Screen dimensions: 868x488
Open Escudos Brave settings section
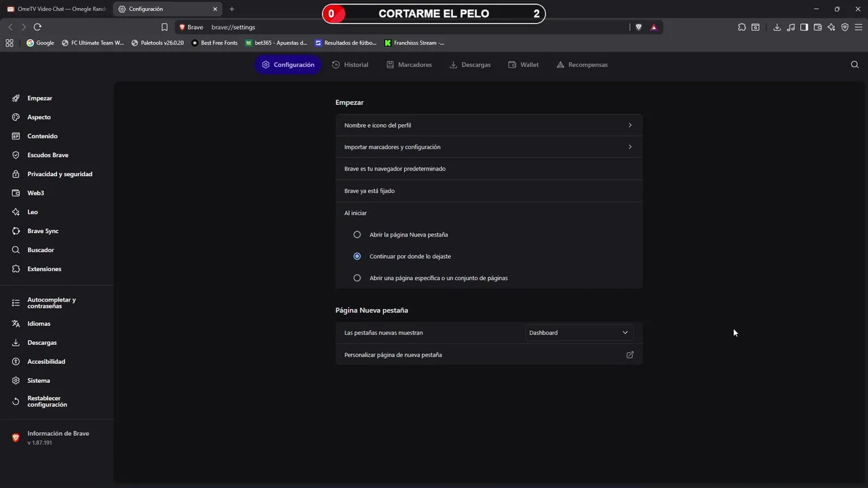[x=47, y=155]
